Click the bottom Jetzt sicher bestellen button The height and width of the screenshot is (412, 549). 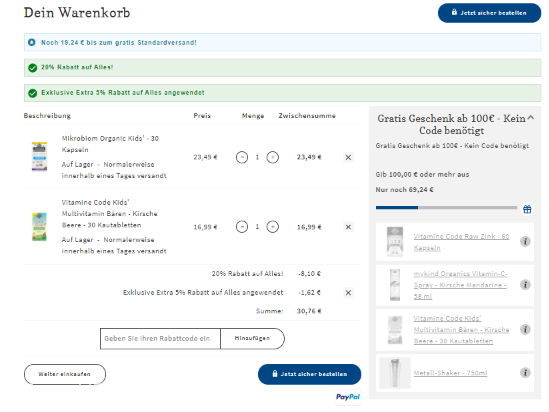click(309, 374)
